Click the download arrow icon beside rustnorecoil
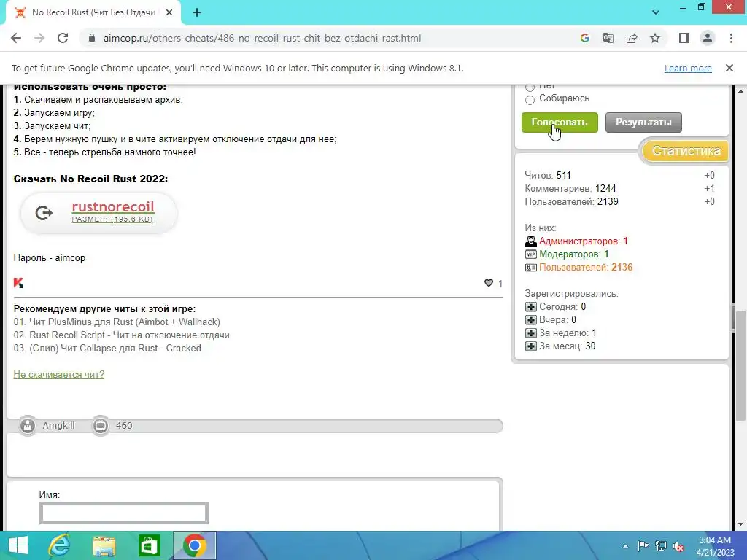The width and height of the screenshot is (747, 560). click(x=44, y=213)
